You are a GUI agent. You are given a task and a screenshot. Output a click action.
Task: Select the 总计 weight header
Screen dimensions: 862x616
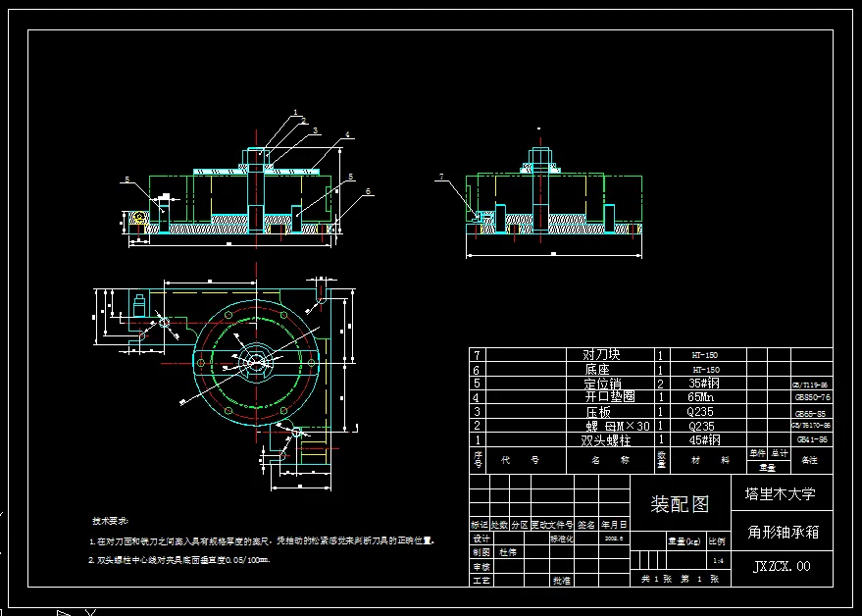[780, 453]
